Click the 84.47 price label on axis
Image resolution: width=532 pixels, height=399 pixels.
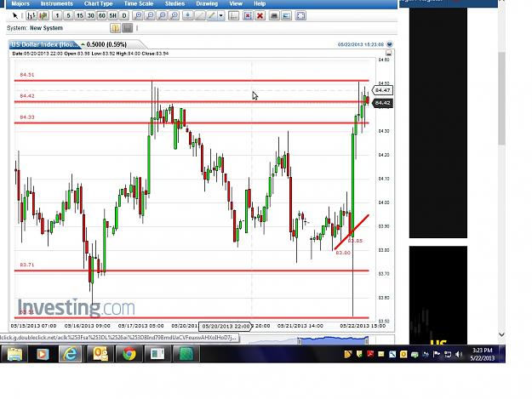tap(382, 90)
